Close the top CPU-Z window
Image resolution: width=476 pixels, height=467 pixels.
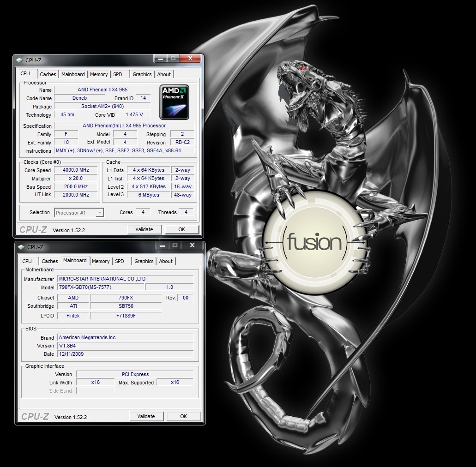[190, 58]
